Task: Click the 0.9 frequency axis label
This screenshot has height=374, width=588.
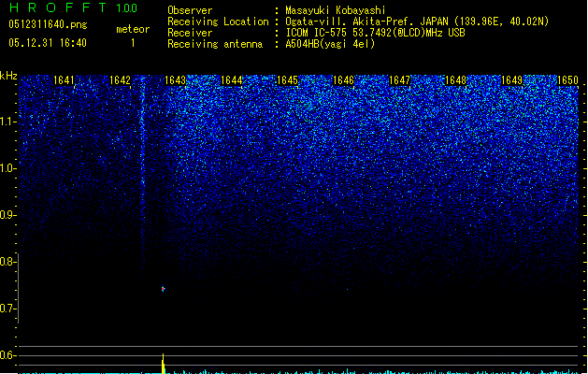Action: [7, 215]
